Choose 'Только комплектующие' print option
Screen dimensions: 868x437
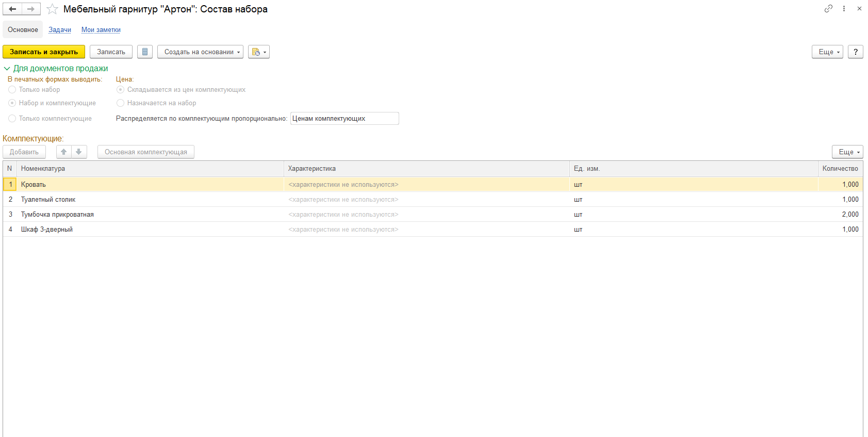(12, 119)
